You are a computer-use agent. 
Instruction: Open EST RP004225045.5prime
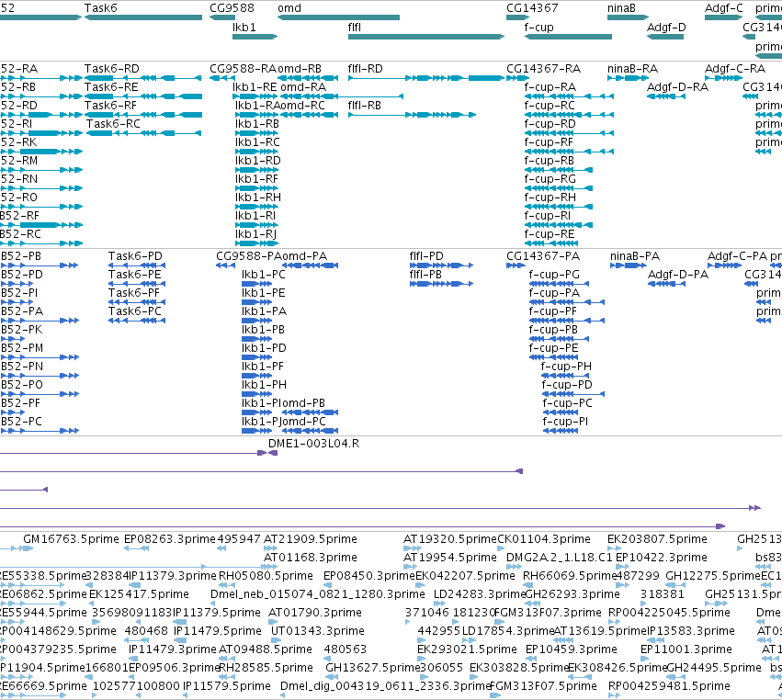point(669,612)
